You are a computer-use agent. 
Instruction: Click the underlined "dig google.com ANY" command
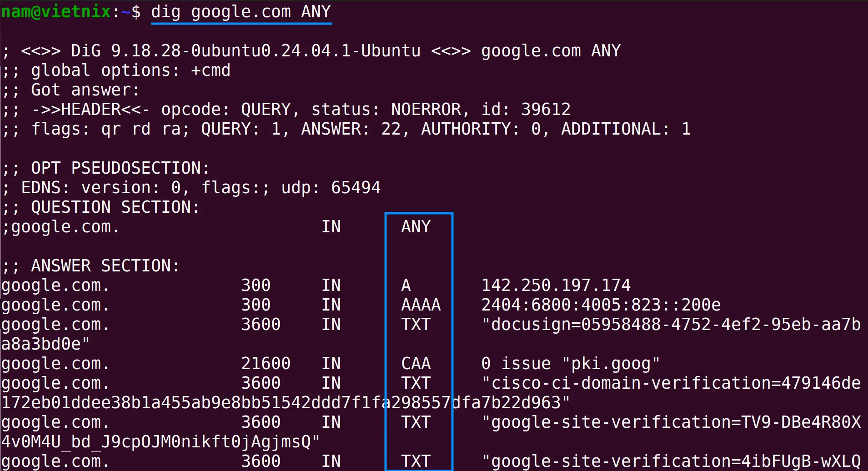click(241, 12)
